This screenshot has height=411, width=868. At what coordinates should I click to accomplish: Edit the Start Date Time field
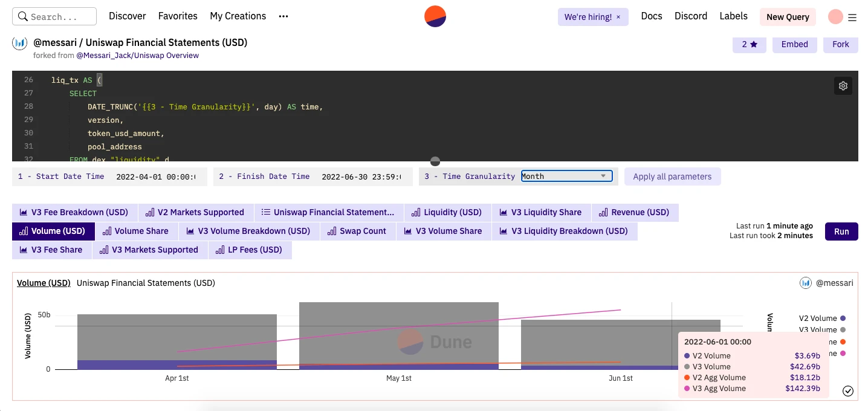[156, 176]
